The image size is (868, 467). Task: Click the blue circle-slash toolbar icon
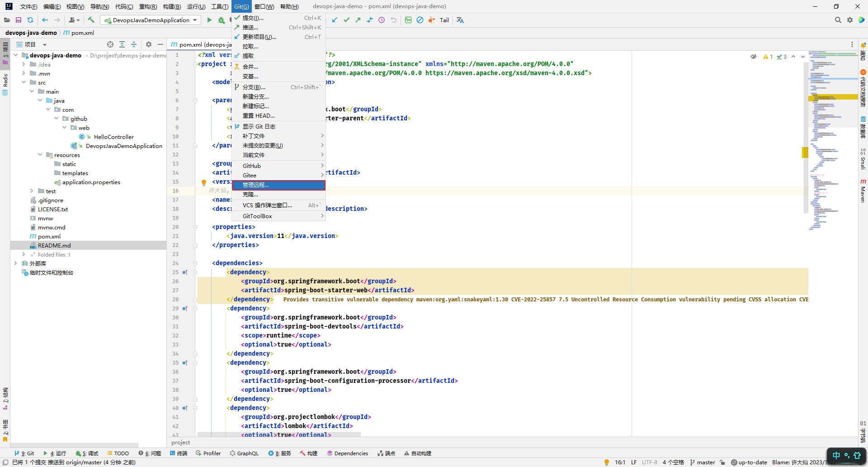[420, 20]
